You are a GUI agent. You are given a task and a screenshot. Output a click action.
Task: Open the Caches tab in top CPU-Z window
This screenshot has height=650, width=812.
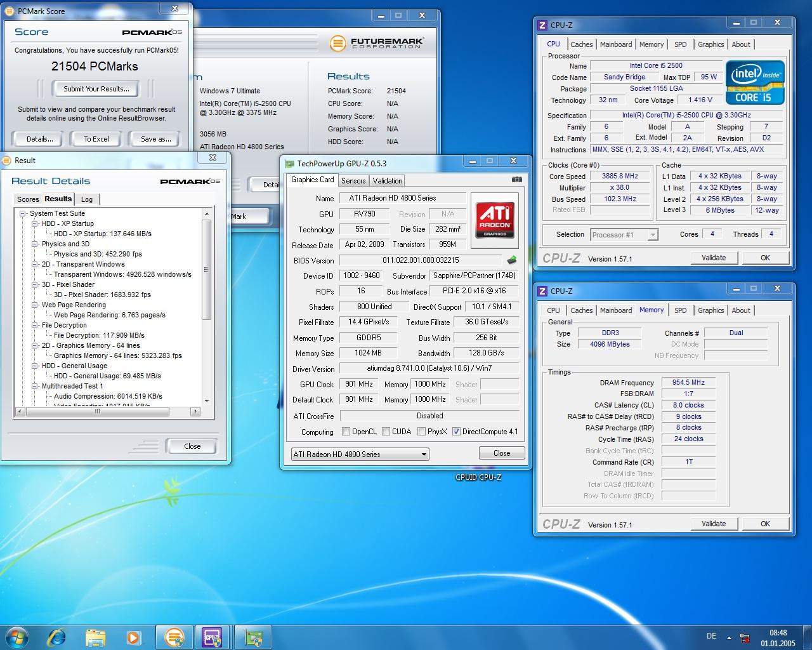pos(581,44)
